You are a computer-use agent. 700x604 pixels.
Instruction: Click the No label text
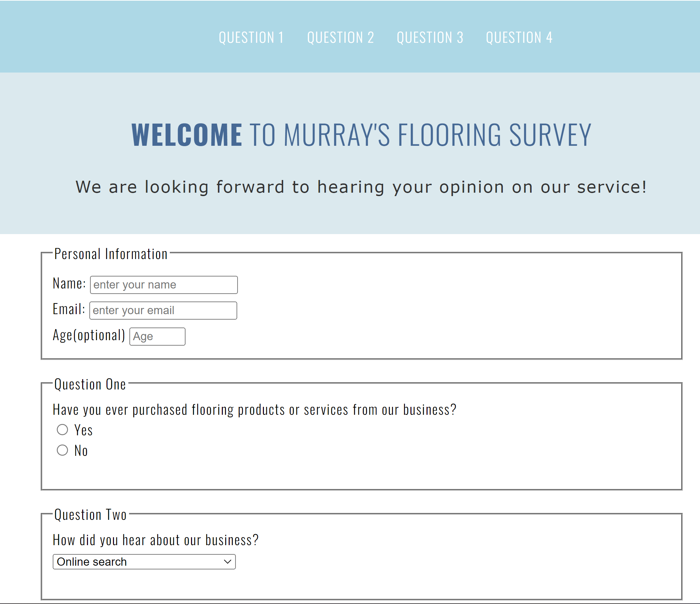[x=81, y=451]
